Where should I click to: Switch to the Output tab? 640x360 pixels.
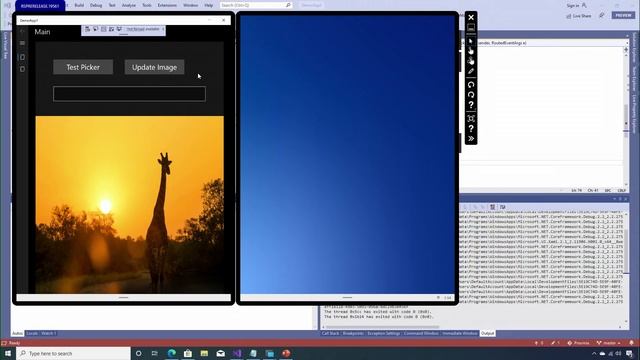(x=487, y=333)
